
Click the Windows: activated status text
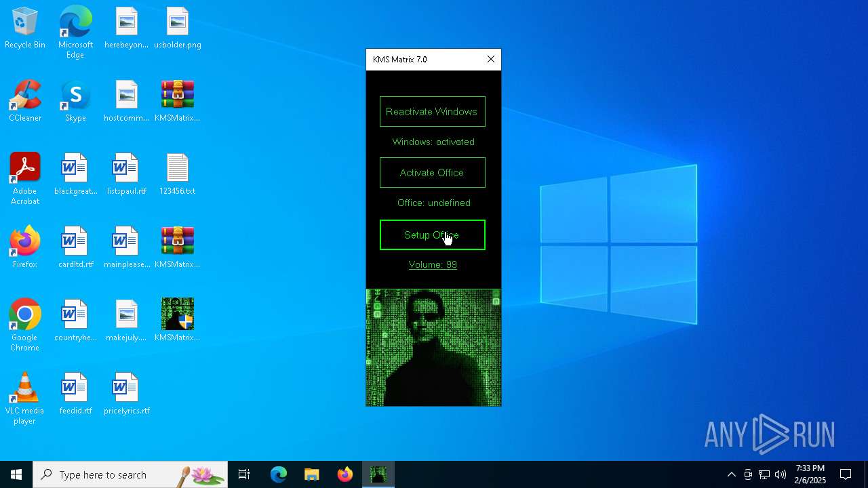pyautogui.click(x=433, y=142)
